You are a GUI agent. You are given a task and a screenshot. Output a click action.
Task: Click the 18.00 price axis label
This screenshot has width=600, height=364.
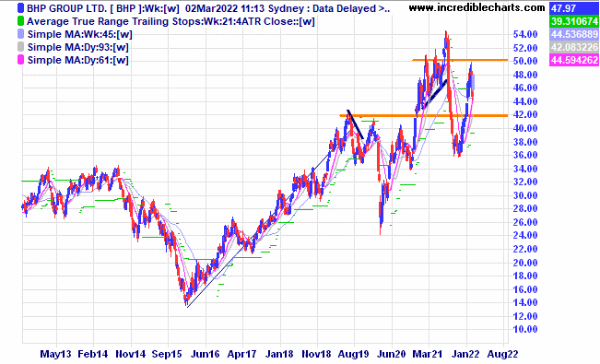click(525, 276)
